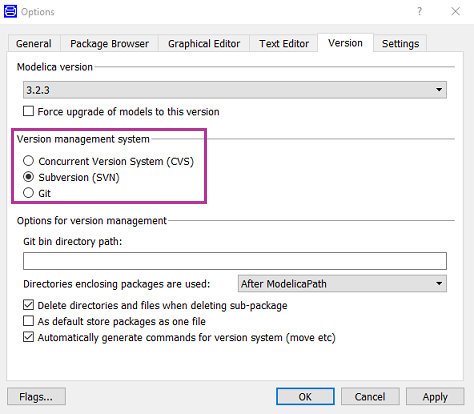
Task: Close the Options dialog
Action: 455,12
